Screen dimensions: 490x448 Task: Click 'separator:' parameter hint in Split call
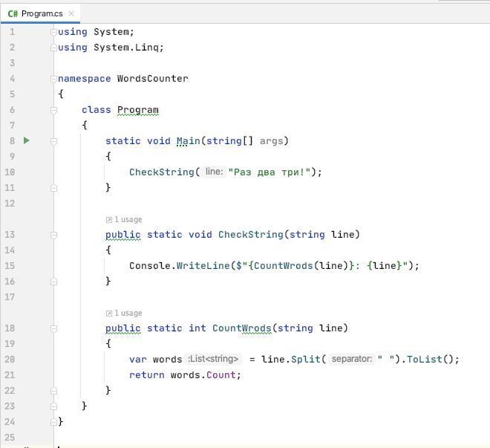point(352,359)
